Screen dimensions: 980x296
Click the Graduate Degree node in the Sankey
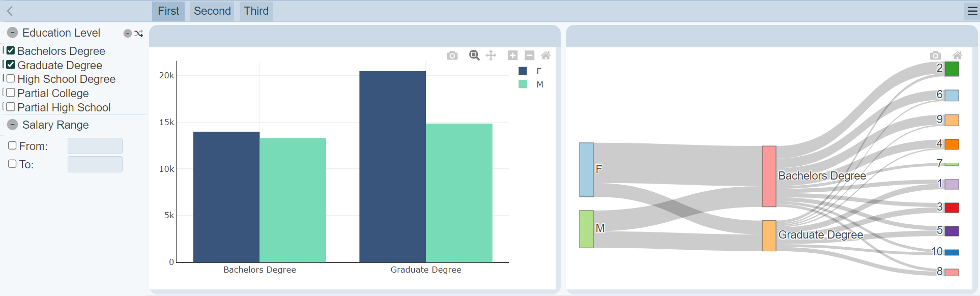(769, 235)
